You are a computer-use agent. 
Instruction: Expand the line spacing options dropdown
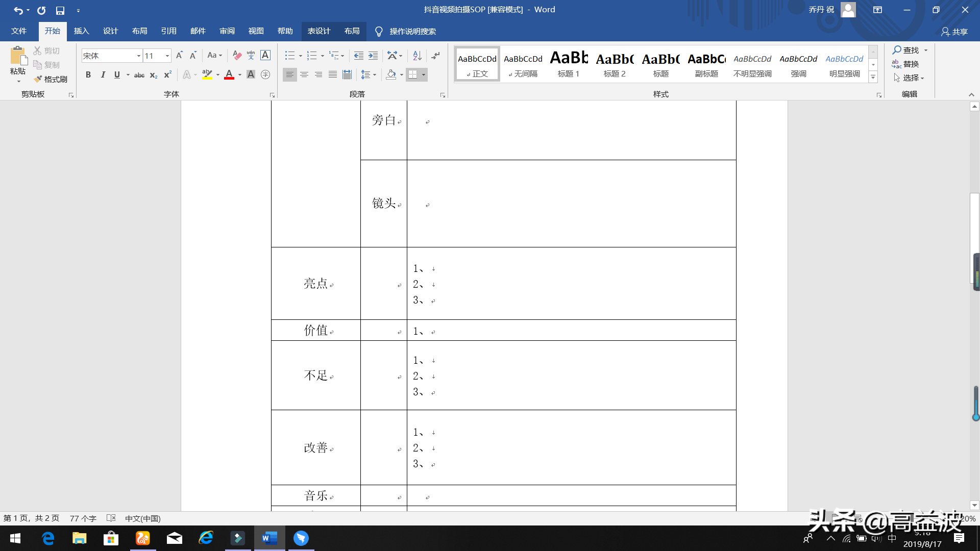pos(374,74)
